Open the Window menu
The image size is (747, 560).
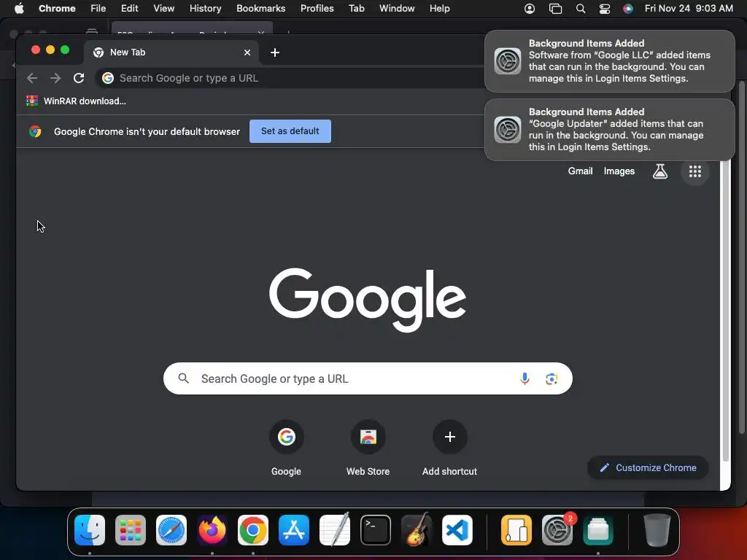click(397, 8)
